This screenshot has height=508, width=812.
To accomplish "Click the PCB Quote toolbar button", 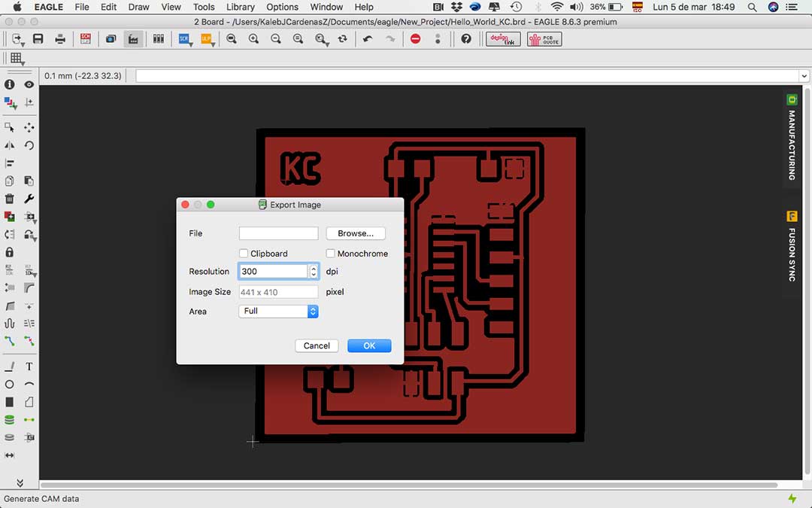I will (x=543, y=39).
